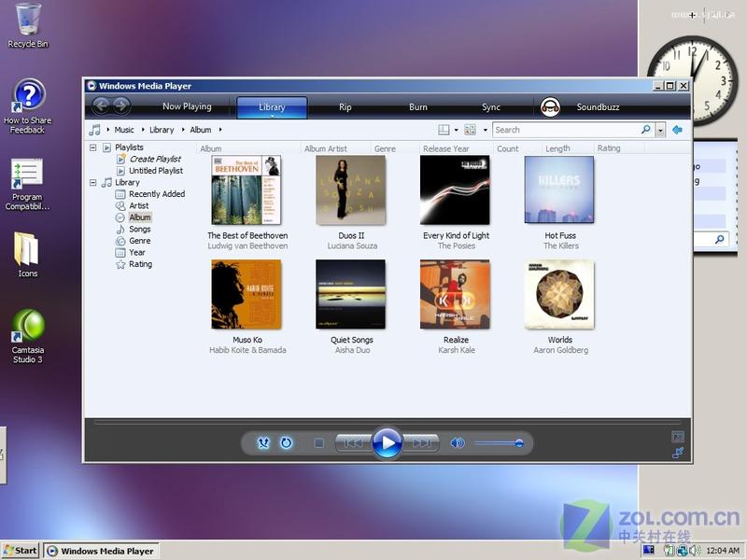The width and height of the screenshot is (747, 560).
Task: Open the Sync tab
Action: pos(491,107)
